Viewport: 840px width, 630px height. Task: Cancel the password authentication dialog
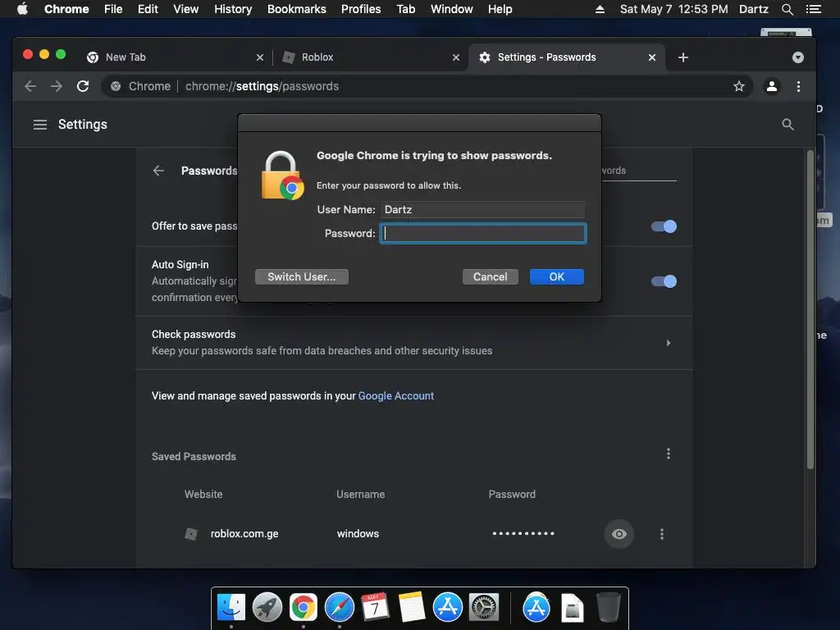[x=491, y=277]
